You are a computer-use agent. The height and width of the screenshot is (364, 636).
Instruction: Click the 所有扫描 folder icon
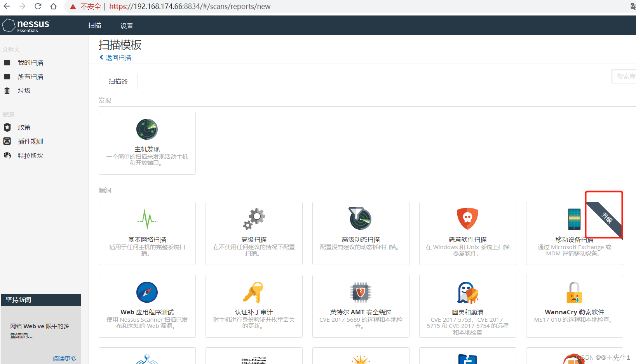7,76
